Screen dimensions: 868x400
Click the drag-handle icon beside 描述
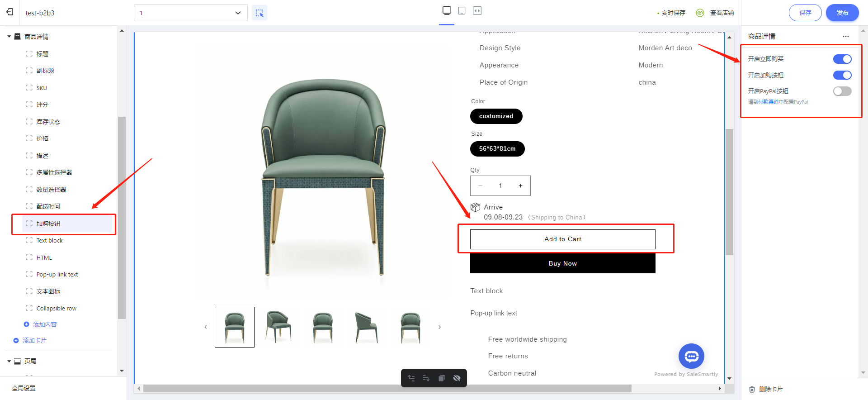[29, 156]
